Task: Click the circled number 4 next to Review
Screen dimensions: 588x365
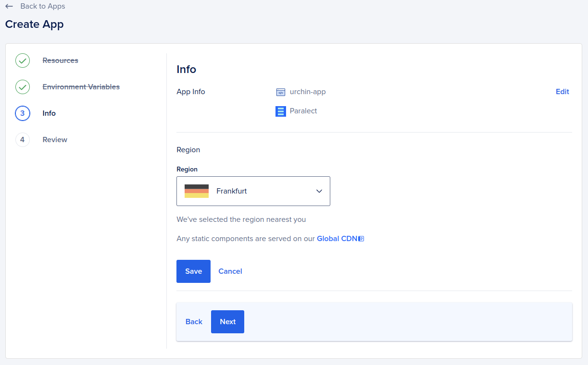Action: (x=22, y=140)
